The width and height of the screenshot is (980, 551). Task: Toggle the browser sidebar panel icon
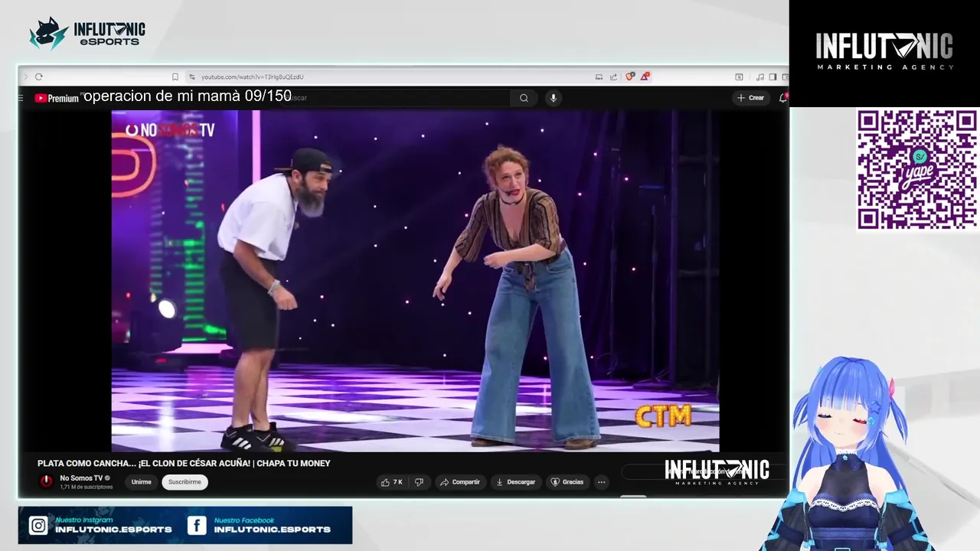pyautogui.click(x=773, y=77)
